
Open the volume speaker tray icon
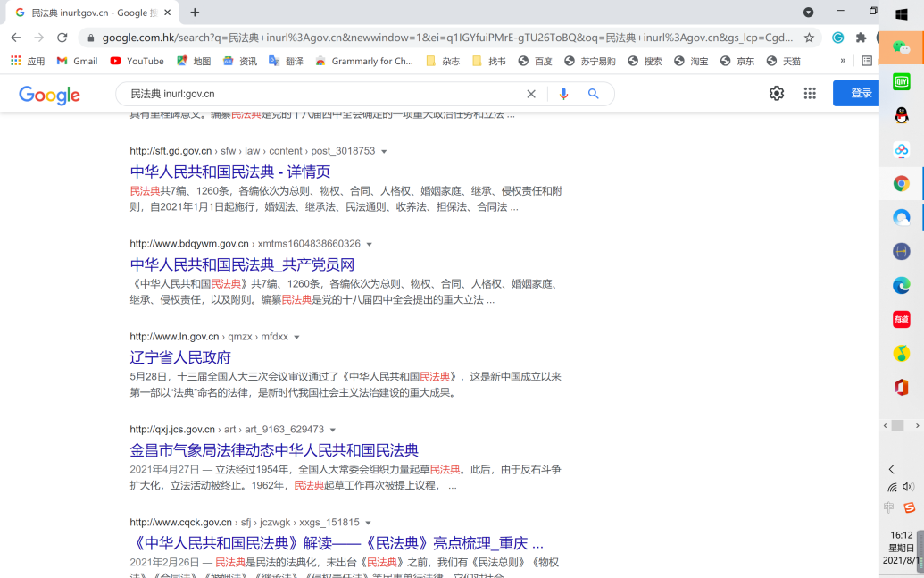[908, 487]
